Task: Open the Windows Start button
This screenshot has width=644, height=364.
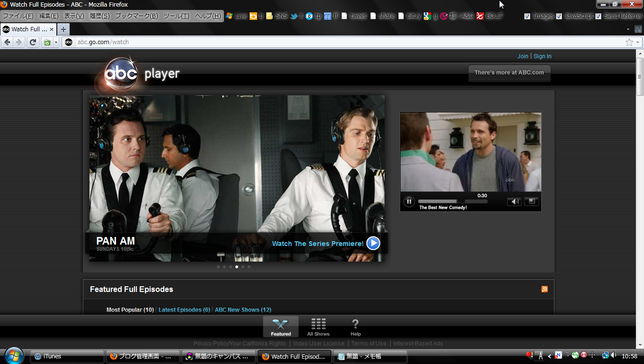Action: [x=14, y=356]
